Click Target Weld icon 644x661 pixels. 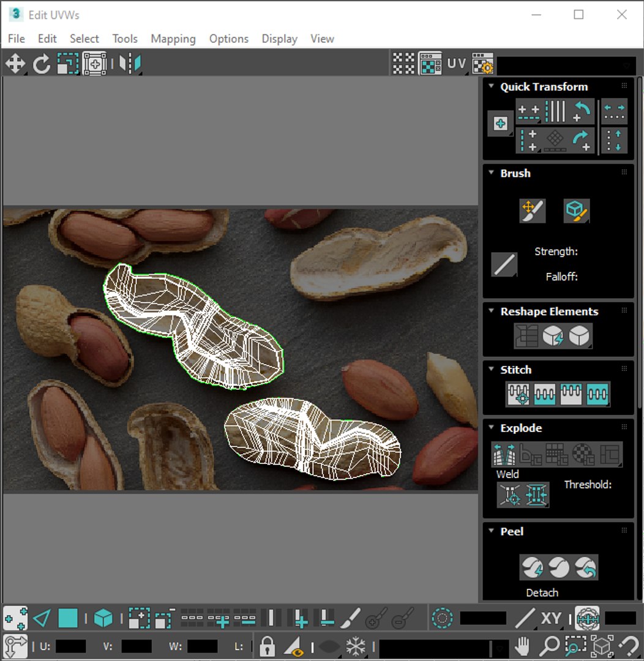pyautogui.click(x=510, y=495)
